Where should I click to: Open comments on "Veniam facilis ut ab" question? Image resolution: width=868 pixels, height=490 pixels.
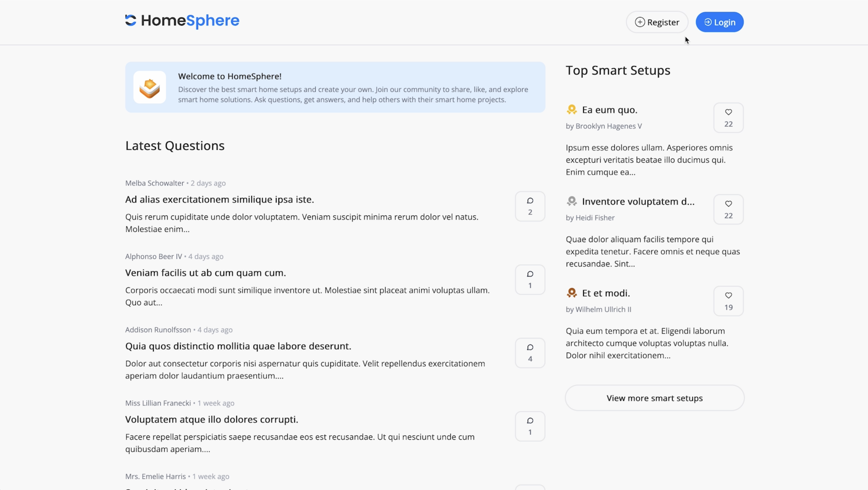coord(530,280)
